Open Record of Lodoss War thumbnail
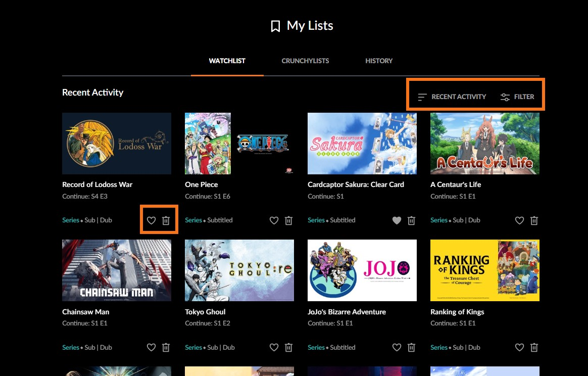The image size is (588, 376). 117,144
